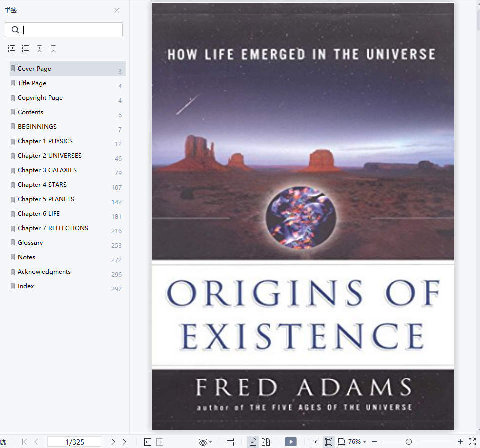
Task: Open eye protection mode dropdown
Action: pyautogui.click(x=205, y=442)
